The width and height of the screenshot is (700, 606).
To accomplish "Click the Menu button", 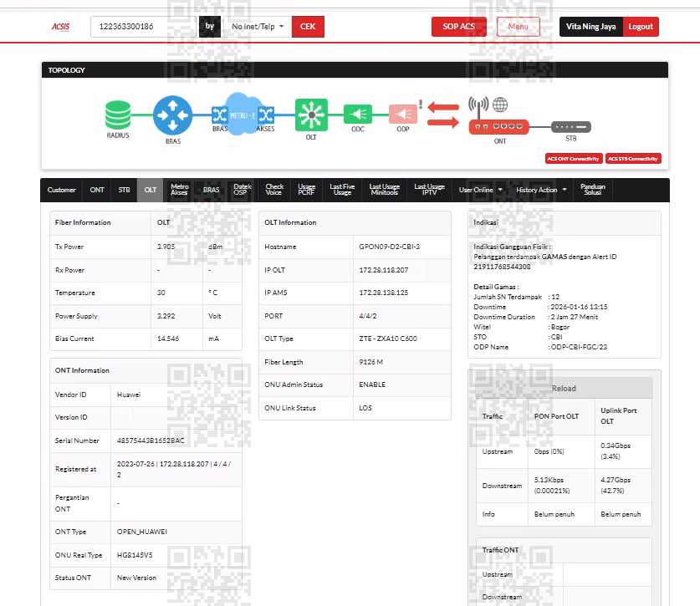I will (x=518, y=27).
